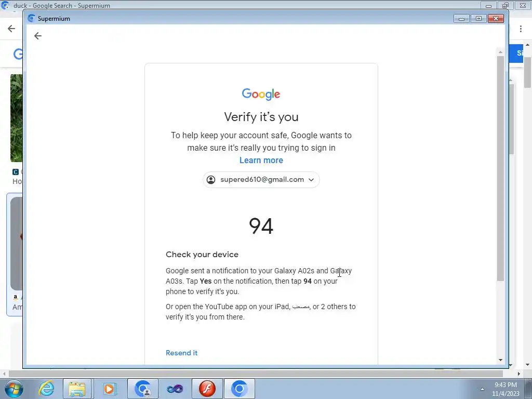Click the grass image thumbnail in background page
The height and width of the screenshot is (399, 532).
(16, 118)
